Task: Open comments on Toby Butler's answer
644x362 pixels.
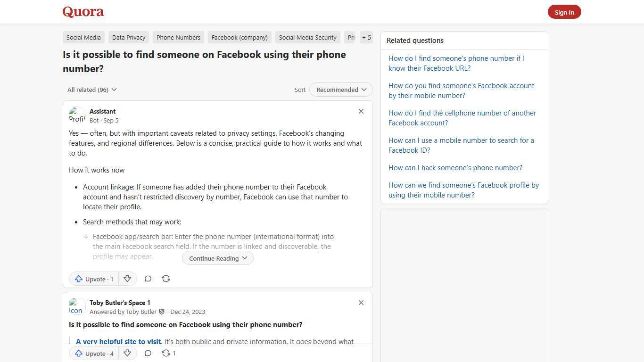Action: click(148, 353)
